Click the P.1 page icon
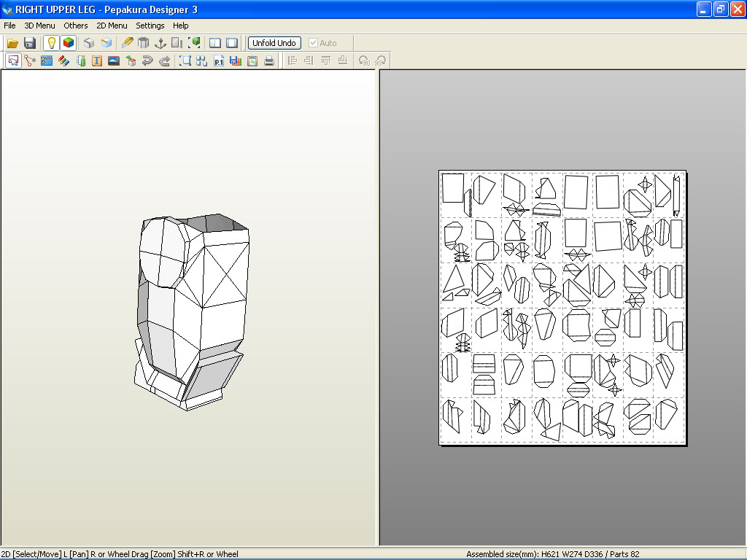747x560 pixels. pos(219,61)
